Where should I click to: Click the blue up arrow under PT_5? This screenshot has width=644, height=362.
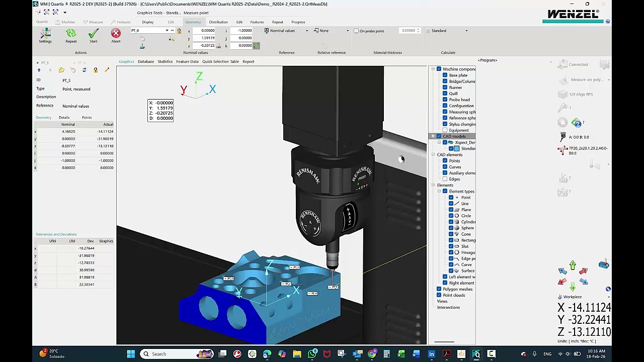[x=39, y=70]
